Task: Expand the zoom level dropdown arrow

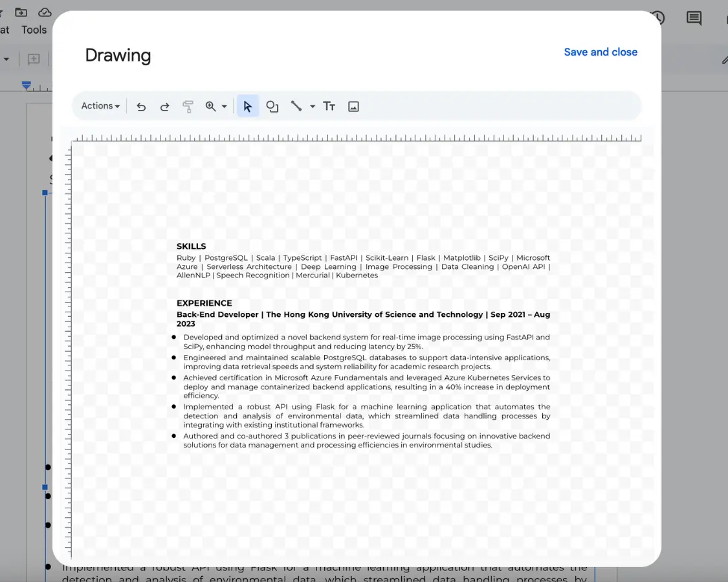Action: [225, 105]
